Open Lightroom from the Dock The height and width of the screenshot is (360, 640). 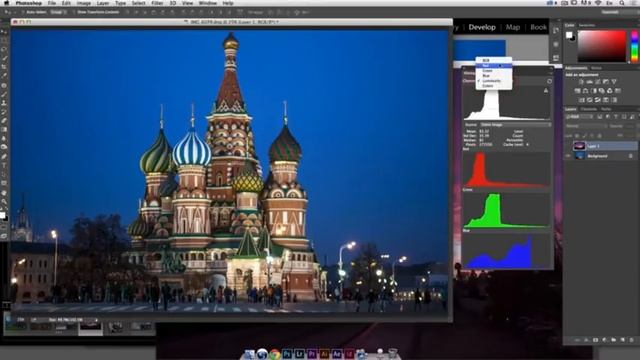coord(300,354)
